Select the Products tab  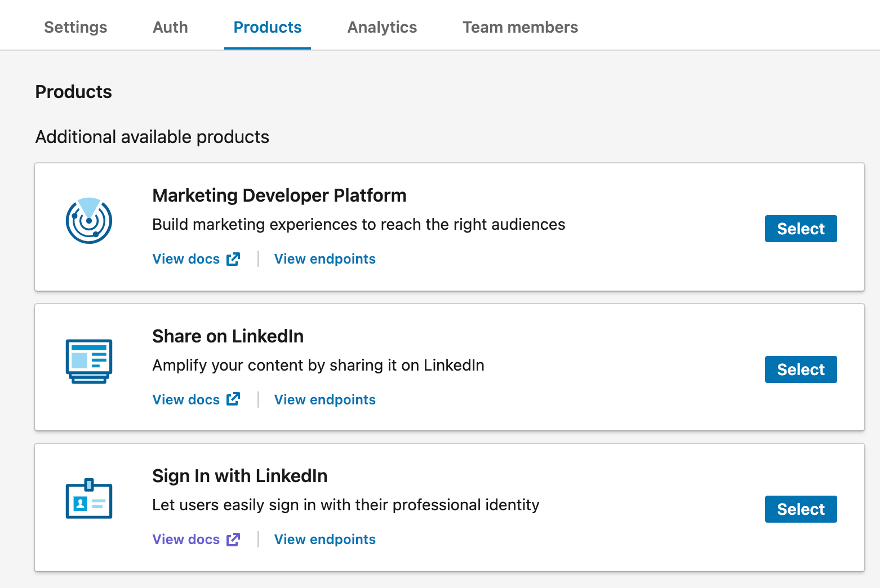[268, 27]
